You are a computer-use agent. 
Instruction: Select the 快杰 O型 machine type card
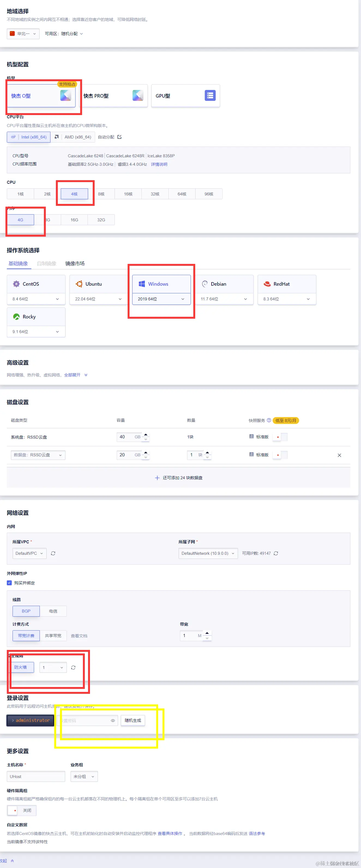pos(41,96)
